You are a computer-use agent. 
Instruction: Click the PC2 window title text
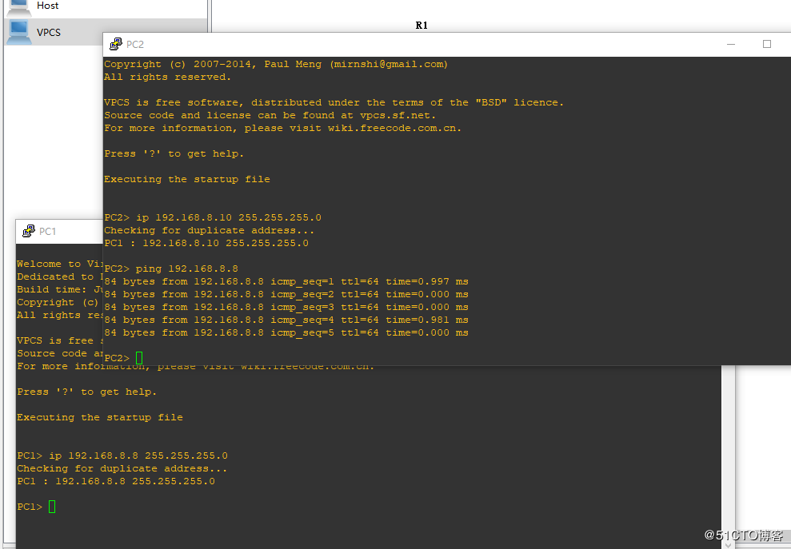point(135,44)
